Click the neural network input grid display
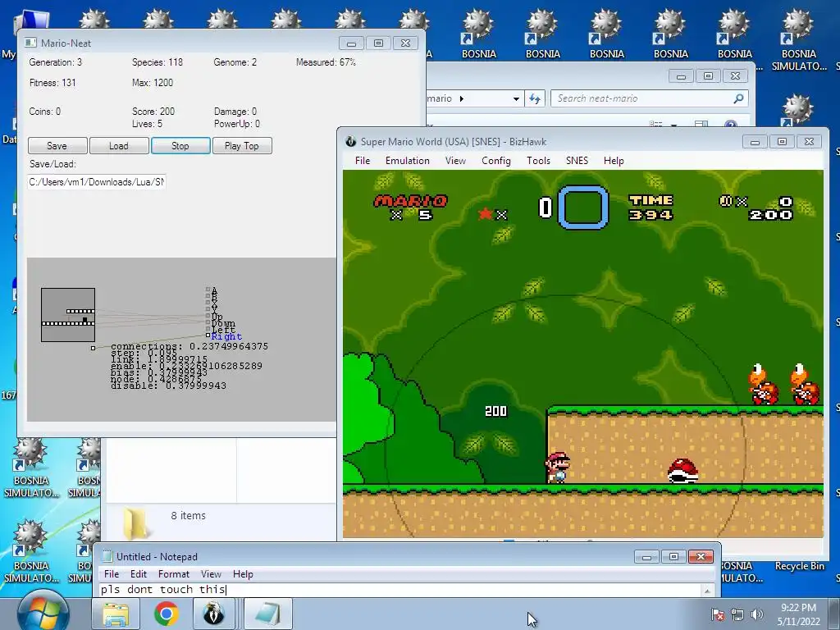 click(68, 315)
